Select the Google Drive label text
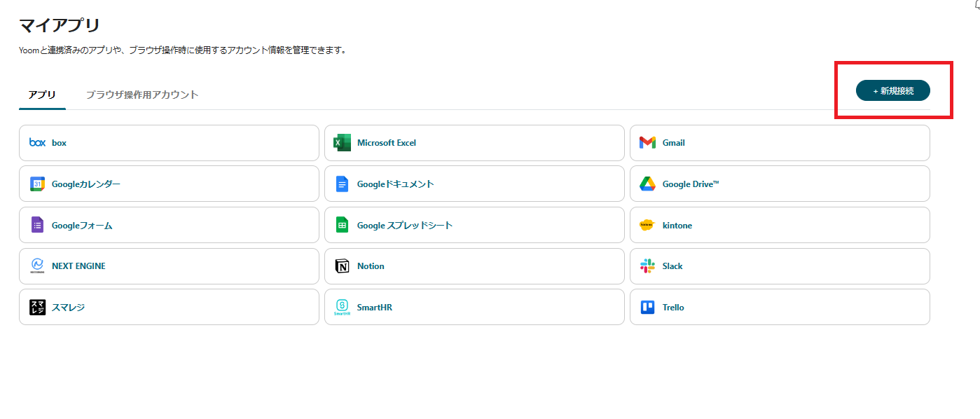This screenshot has width=980, height=419. click(x=691, y=184)
